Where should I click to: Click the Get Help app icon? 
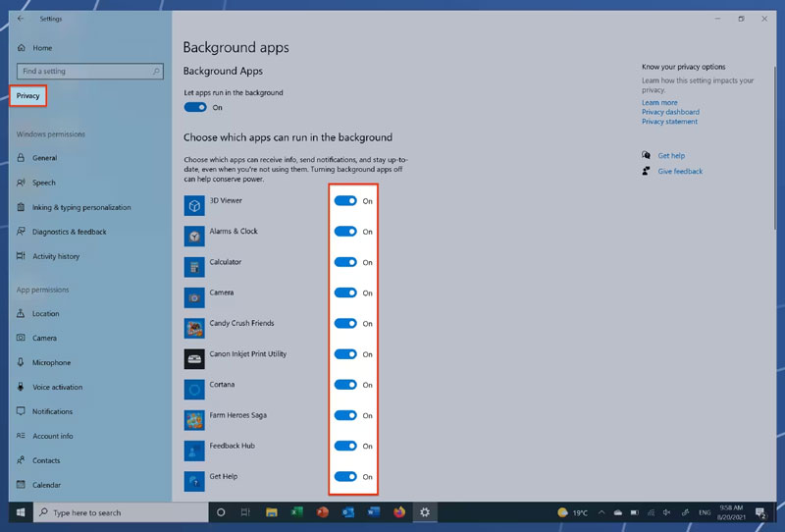click(194, 481)
